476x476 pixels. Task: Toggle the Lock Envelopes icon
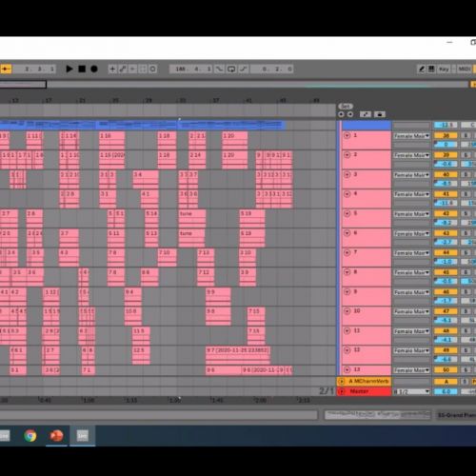coord(380,114)
